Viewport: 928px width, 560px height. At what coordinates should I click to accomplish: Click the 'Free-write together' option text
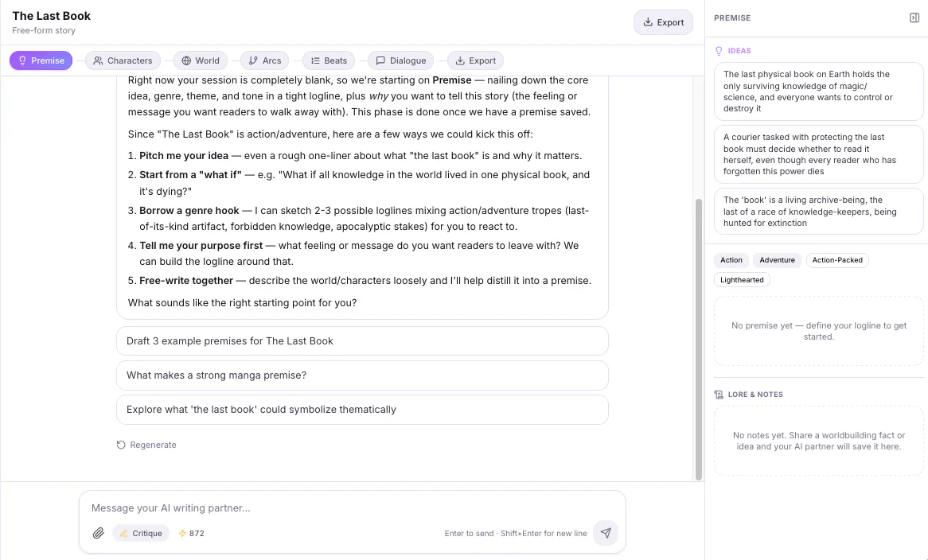tap(185, 281)
